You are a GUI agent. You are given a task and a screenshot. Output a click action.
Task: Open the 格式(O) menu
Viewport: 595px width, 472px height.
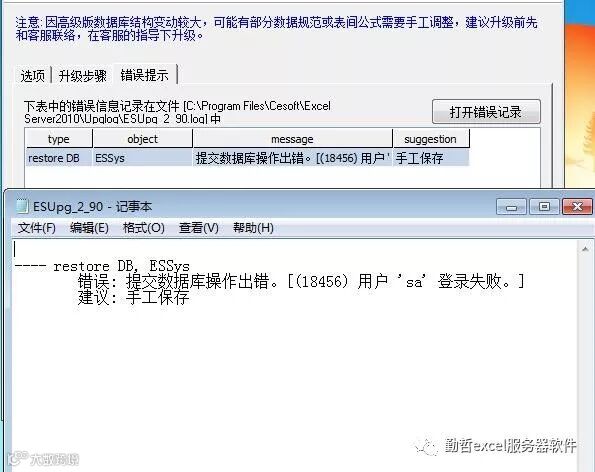pos(144,228)
